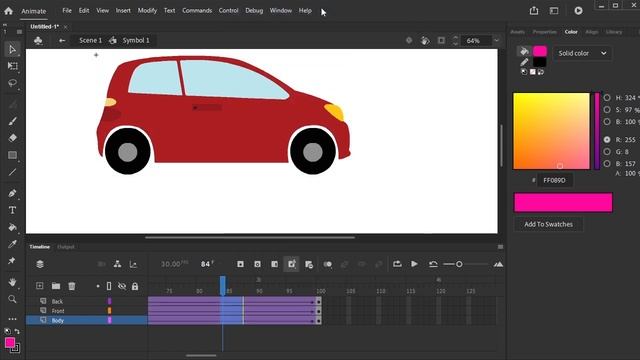The height and width of the screenshot is (360, 640).
Task: Open the more tools ellipsis
Action: (12, 319)
